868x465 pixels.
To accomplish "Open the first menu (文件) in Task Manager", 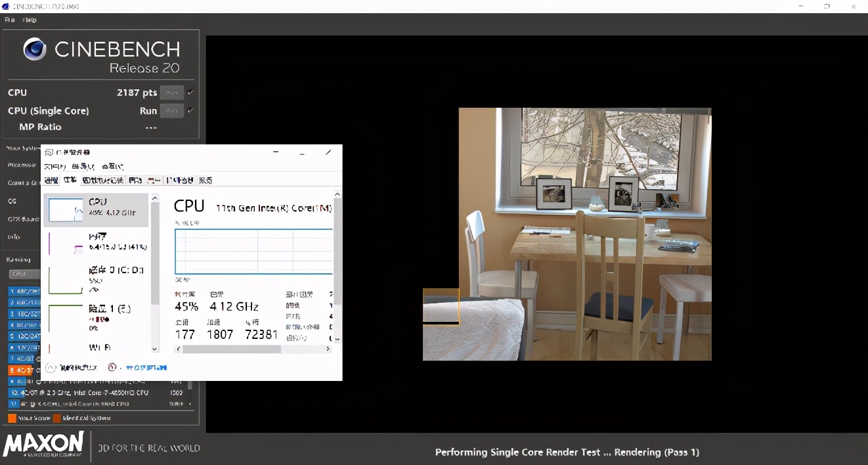I will [x=54, y=167].
